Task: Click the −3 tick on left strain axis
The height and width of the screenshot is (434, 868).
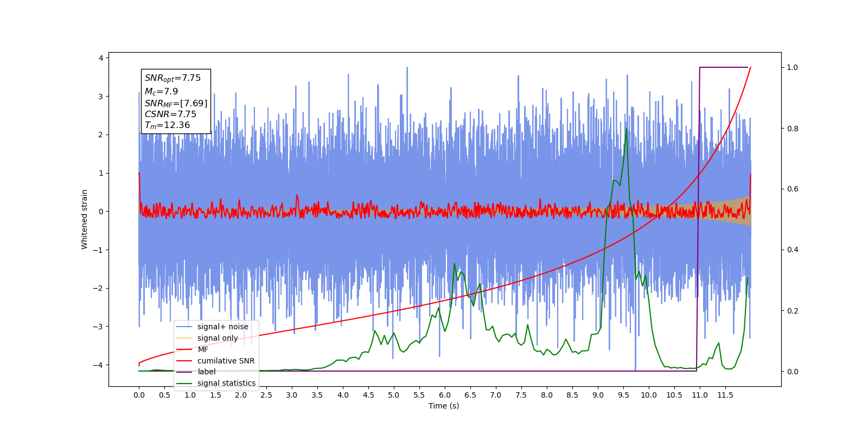Action: (97, 327)
